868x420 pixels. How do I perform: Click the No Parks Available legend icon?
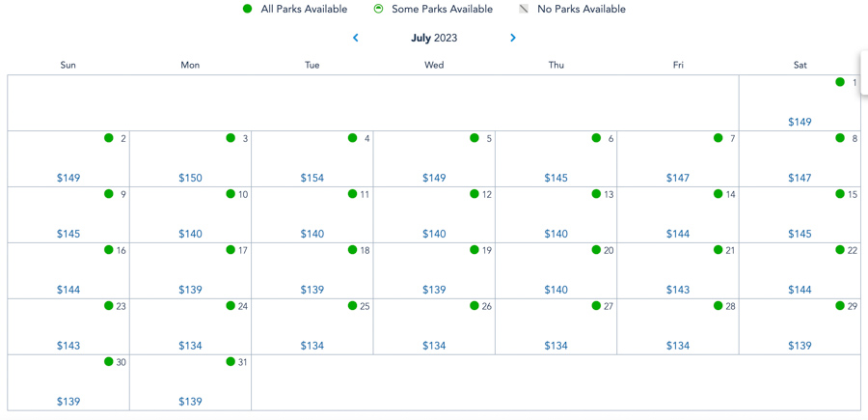pyautogui.click(x=524, y=10)
